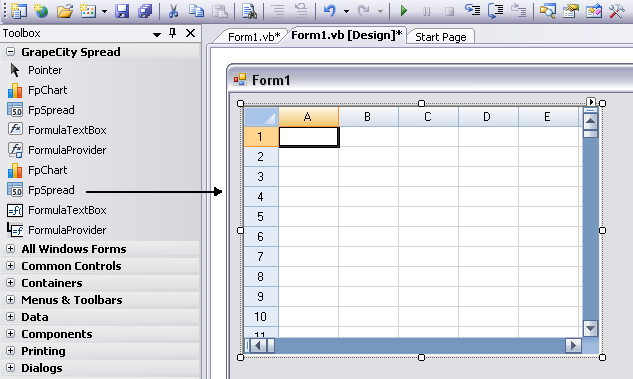Select column header E in the spreadsheet
Image resolution: width=633 pixels, height=379 pixels.
coord(548,117)
